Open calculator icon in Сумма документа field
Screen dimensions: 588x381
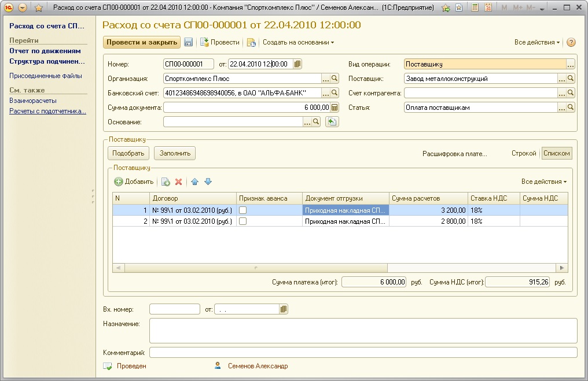coord(334,108)
